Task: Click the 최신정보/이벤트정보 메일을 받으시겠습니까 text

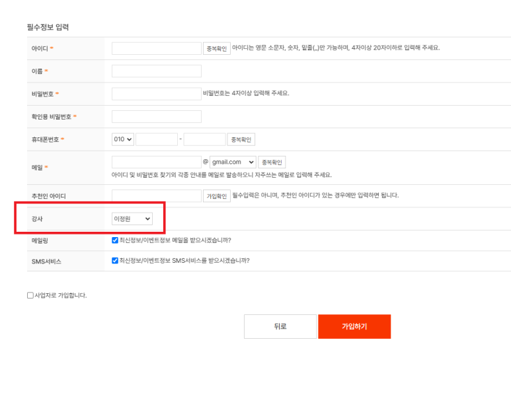Action: (175, 240)
